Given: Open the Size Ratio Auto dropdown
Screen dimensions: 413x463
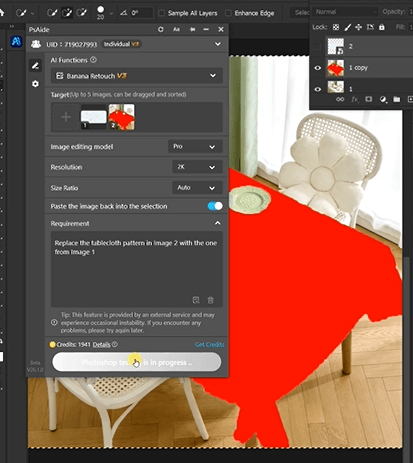Looking at the screenshot, I should pos(197,188).
